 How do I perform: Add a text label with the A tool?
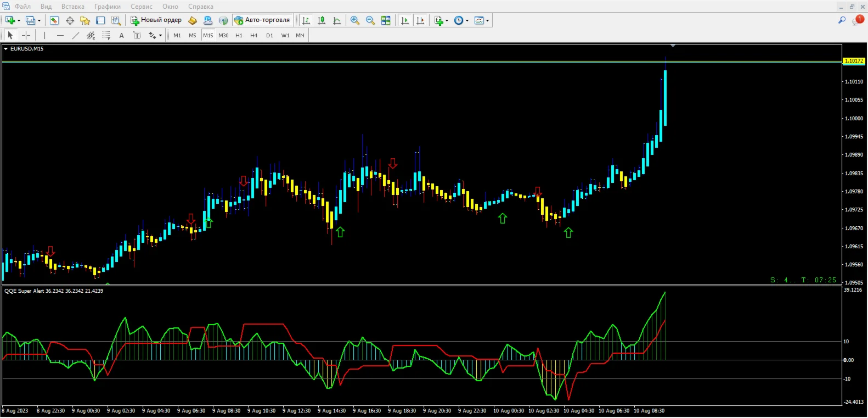(121, 35)
